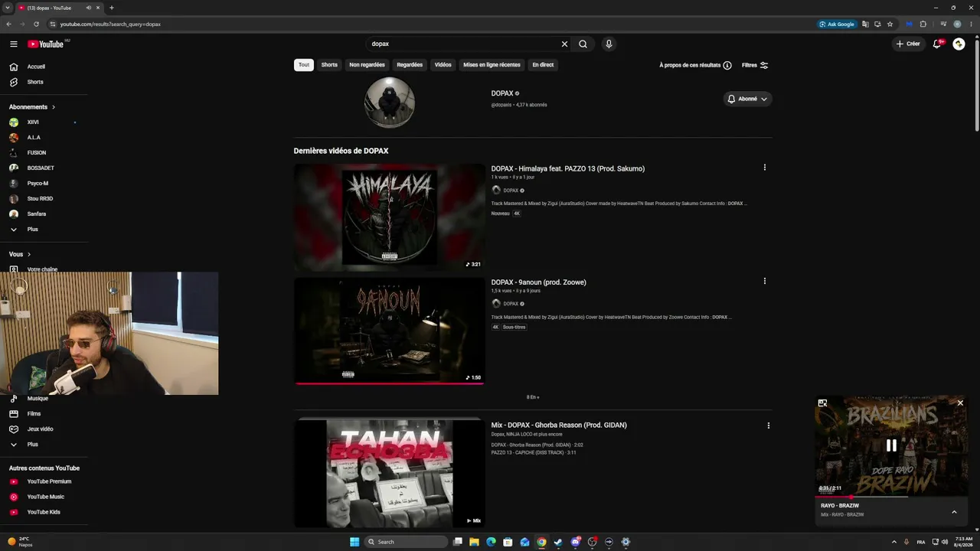The image size is (980, 551).
Task: Run search with the magnifier button
Action: coord(583,44)
